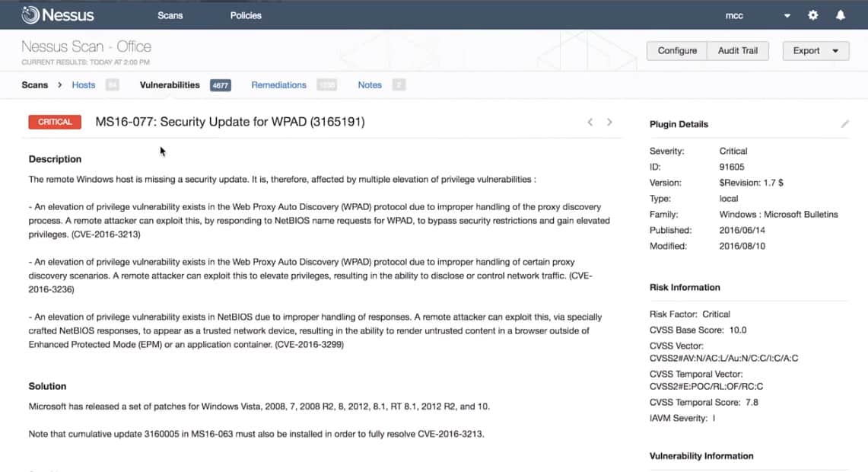Click the Nessus logo
The width and height of the screenshot is (868, 472).
58,15
